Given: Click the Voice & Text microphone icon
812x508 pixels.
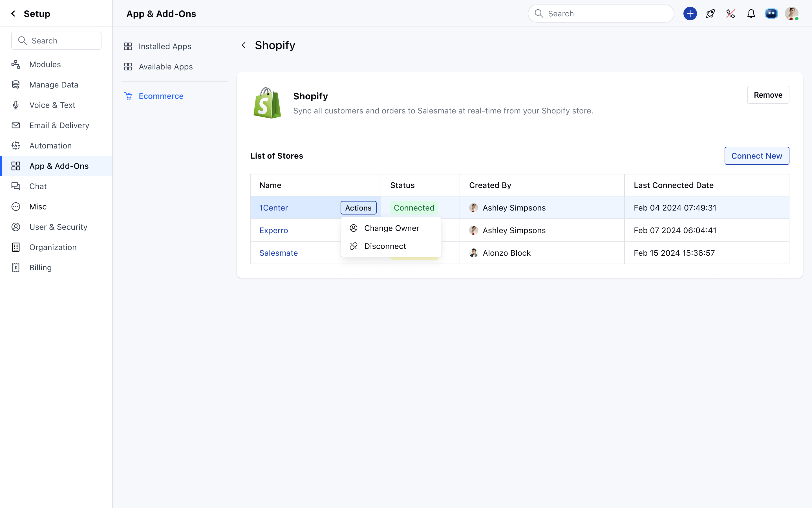Looking at the screenshot, I should (16, 105).
